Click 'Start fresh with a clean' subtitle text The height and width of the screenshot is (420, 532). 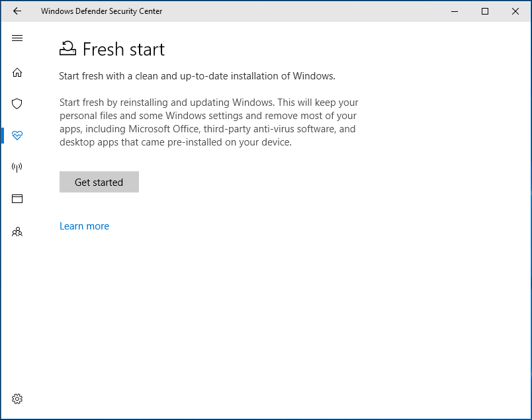coord(197,76)
